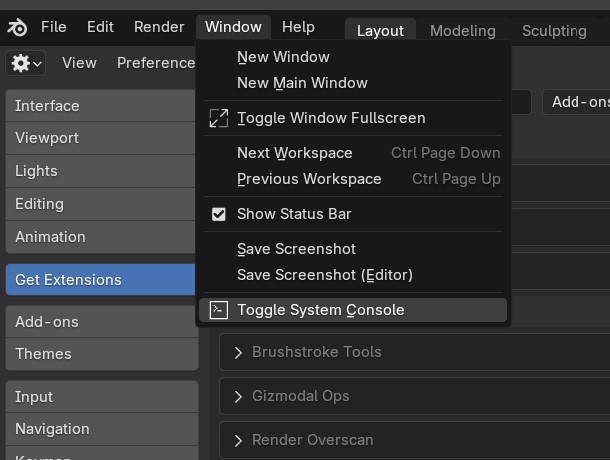Screen dimensions: 610x460
Task: Choose Save Screenshot from the menu
Action: [x=353, y=249]
